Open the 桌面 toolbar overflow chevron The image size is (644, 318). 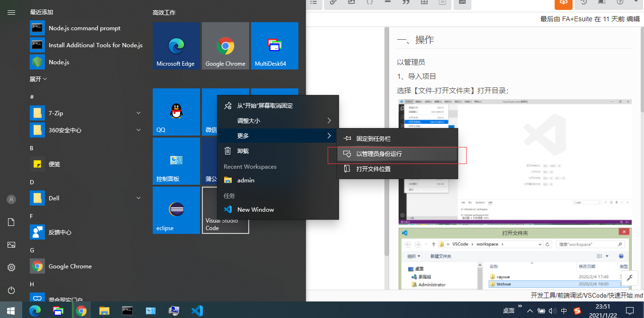click(520, 307)
